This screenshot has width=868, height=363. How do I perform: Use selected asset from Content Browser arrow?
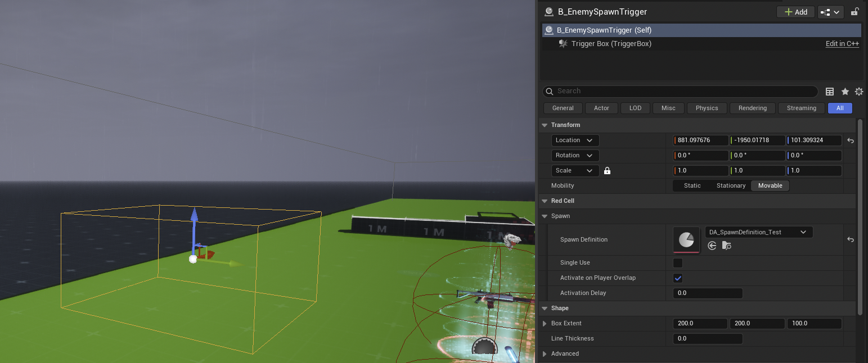712,246
